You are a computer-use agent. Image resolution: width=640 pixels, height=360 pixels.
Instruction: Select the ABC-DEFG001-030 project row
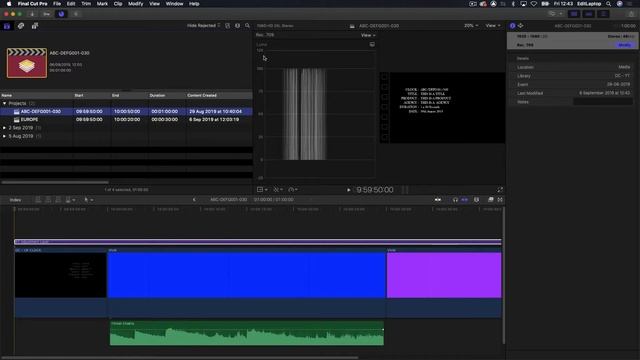tap(126, 111)
